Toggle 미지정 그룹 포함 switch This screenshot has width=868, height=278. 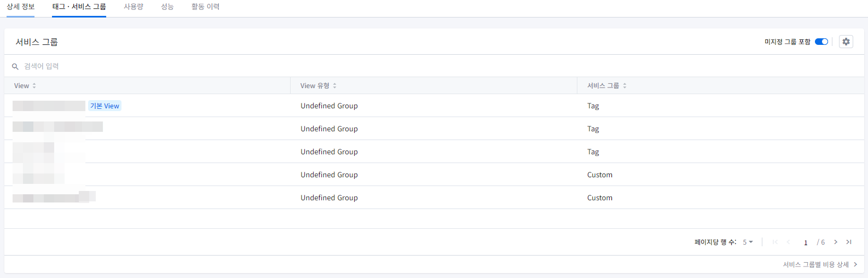[821, 42]
